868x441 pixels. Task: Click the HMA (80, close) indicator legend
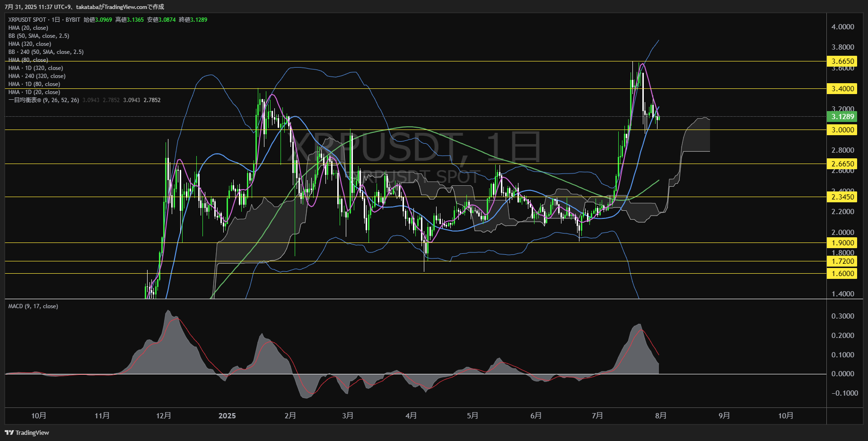28,60
